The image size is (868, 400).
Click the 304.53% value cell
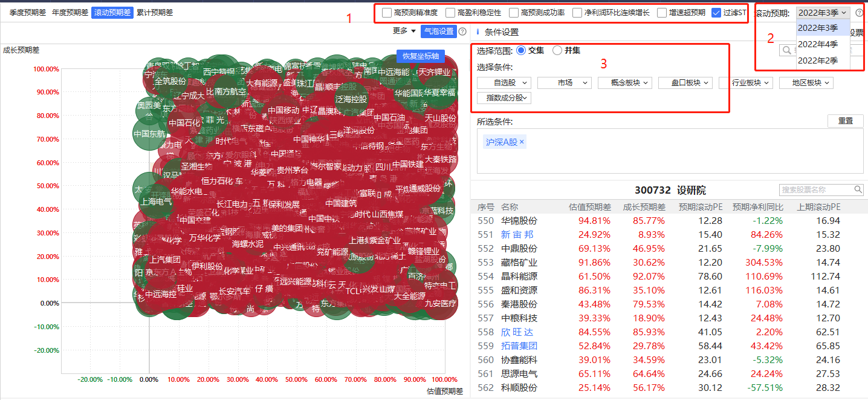[x=765, y=263]
